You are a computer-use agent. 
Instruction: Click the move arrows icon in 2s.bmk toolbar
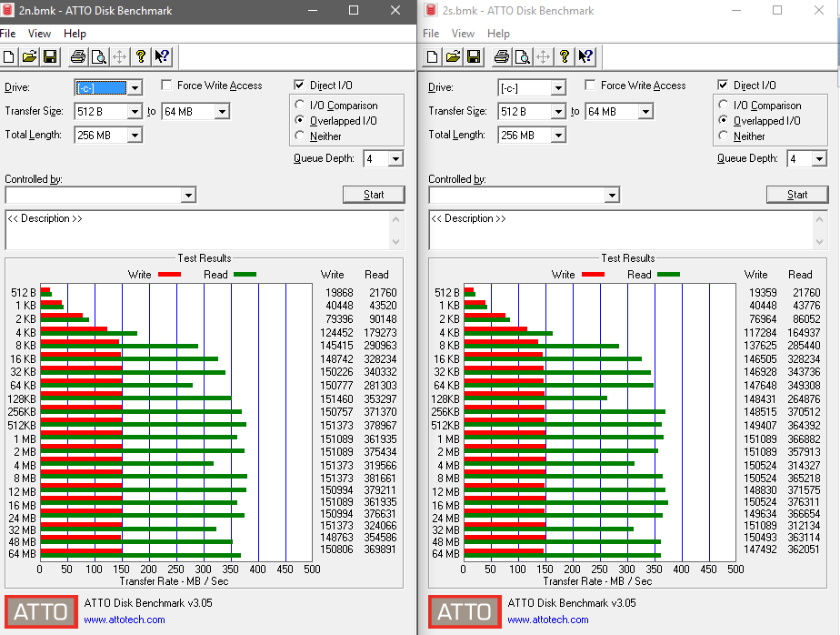click(544, 56)
